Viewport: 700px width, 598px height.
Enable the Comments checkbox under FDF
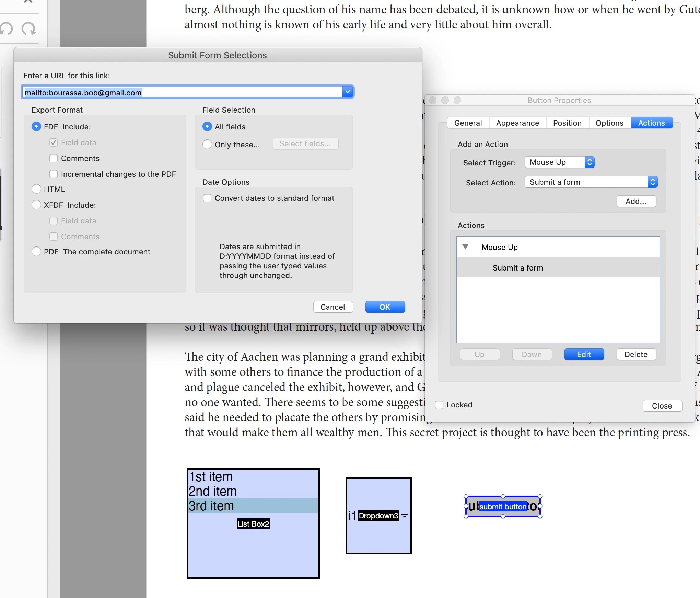click(54, 158)
